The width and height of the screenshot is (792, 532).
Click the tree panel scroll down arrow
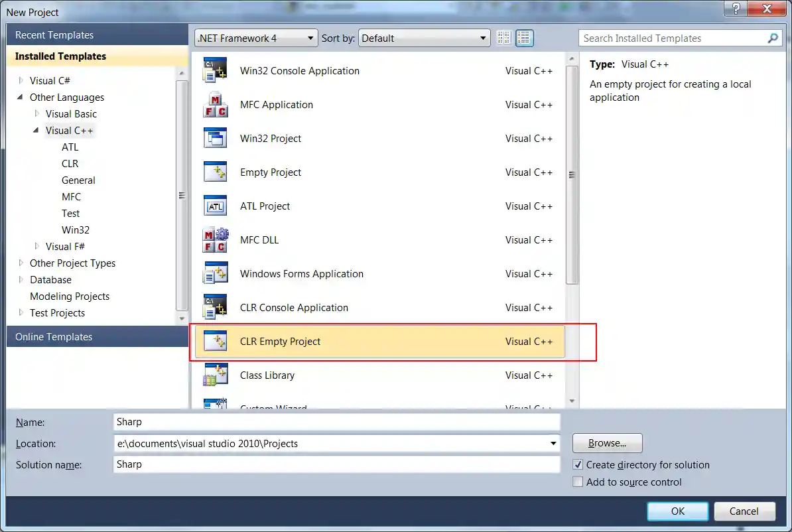tap(182, 318)
